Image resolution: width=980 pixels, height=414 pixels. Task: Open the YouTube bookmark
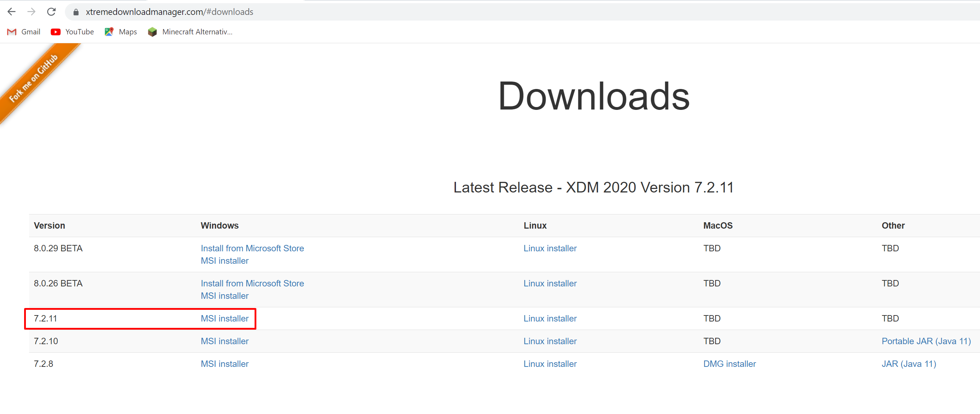pyautogui.click(x=72, y=32)
